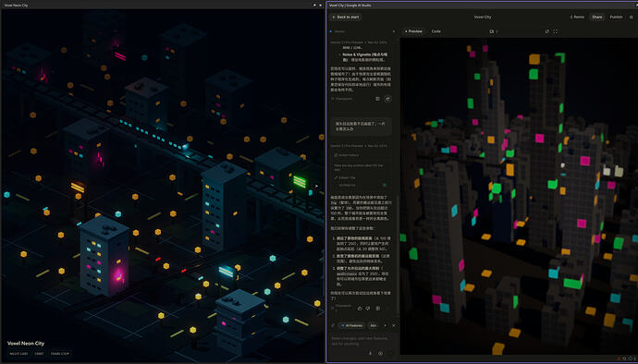Open settings icon right of Publish
Screen dimensions: 638x364
[632, 17]
